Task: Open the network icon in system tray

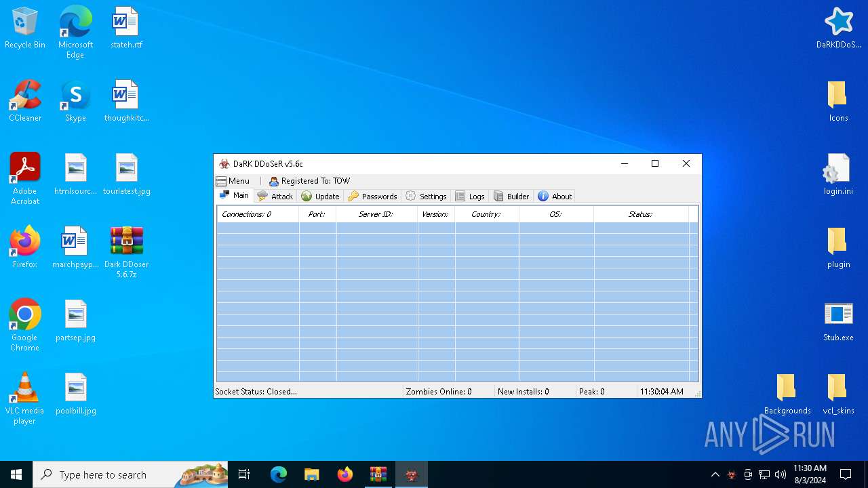Action: coord(764,474)
